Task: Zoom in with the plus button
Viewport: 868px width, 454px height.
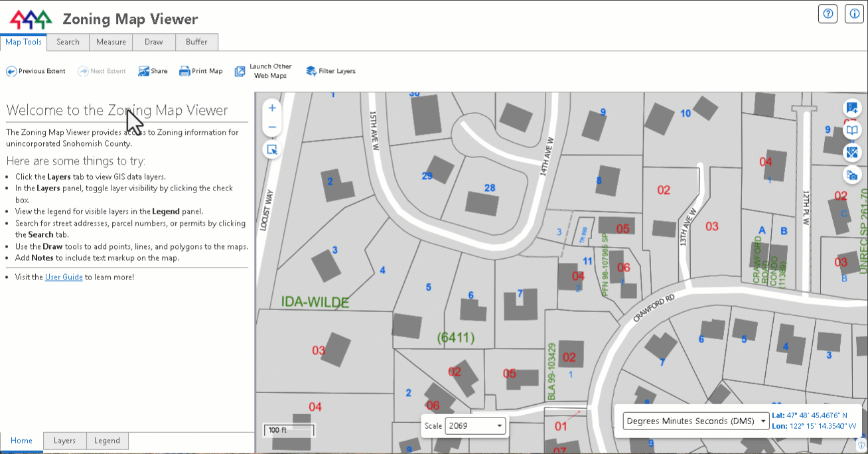Action: point(272,108)
